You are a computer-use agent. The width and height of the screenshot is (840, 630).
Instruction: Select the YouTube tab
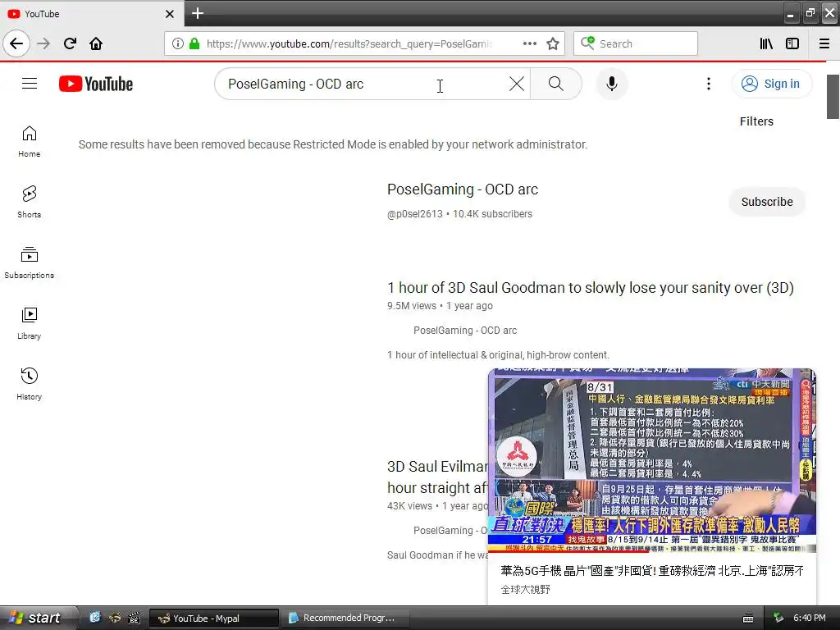point(91,14)
